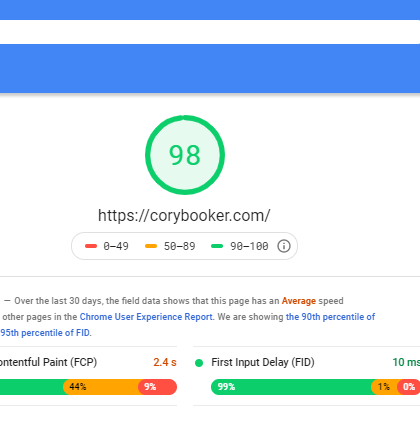Click the First Input Delay (FID) label
Screen dimensions: 420x429
[263, 362]
